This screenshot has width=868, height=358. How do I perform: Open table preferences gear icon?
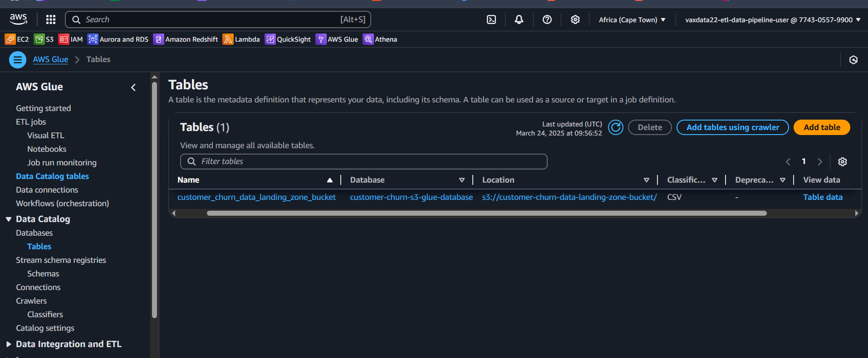click(x=843, y=162)
